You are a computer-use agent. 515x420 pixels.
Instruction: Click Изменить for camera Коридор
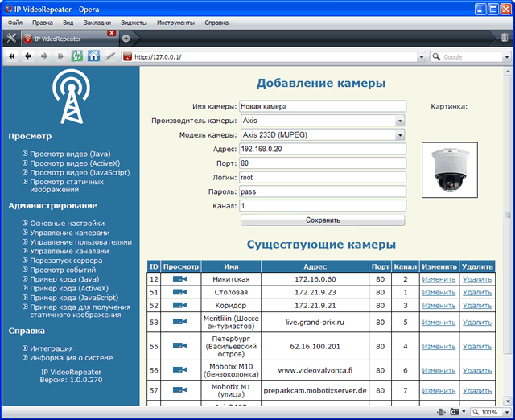coord(439,306)
